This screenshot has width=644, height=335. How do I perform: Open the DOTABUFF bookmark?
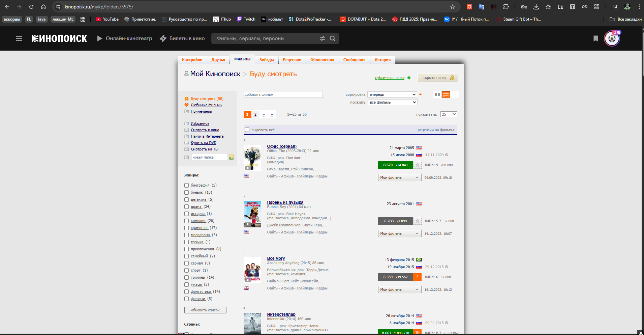point(363,19)
